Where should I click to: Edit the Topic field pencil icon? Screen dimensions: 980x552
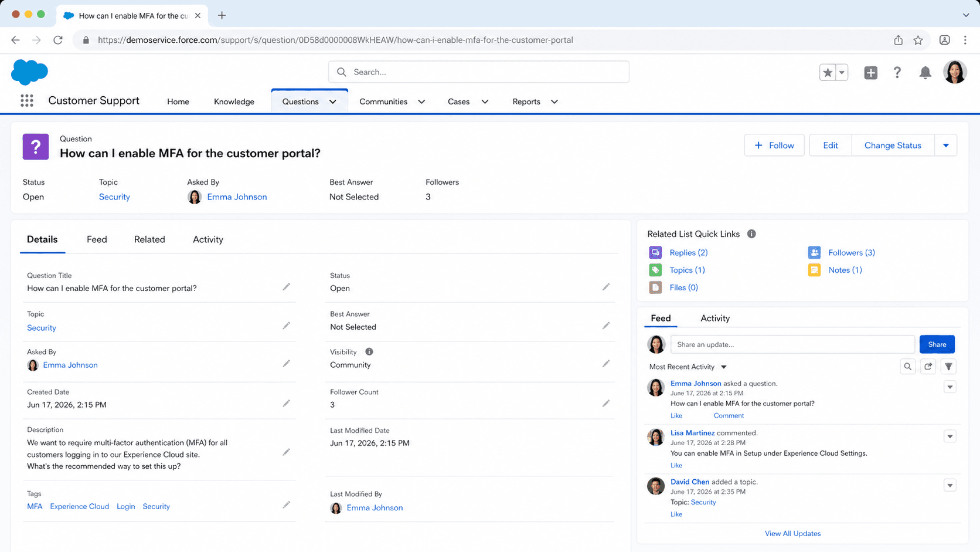click(286, 326)
